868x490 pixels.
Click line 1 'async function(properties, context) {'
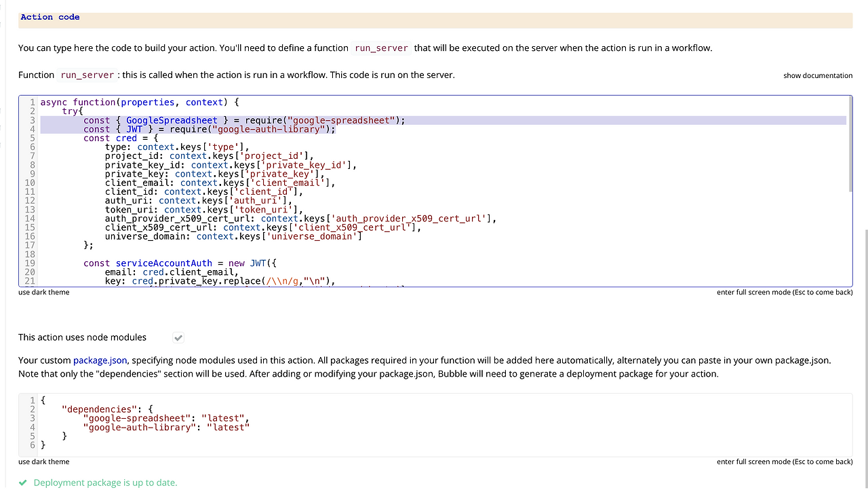click(140, 102)
